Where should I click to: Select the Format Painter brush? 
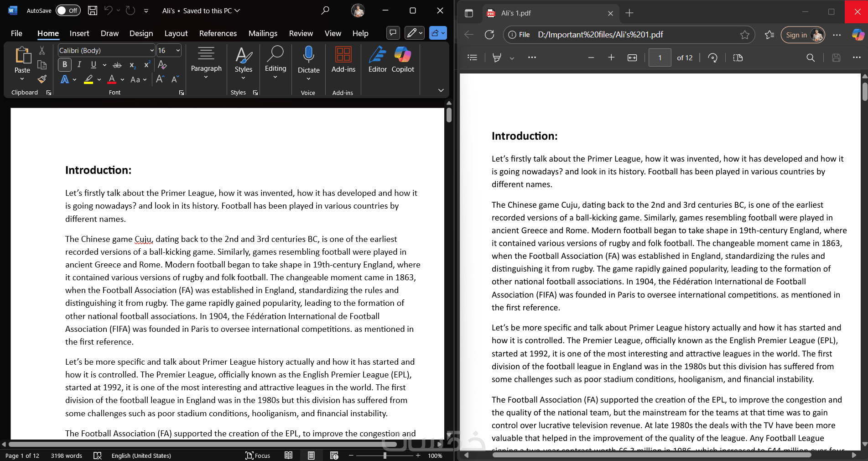point(42,79)
